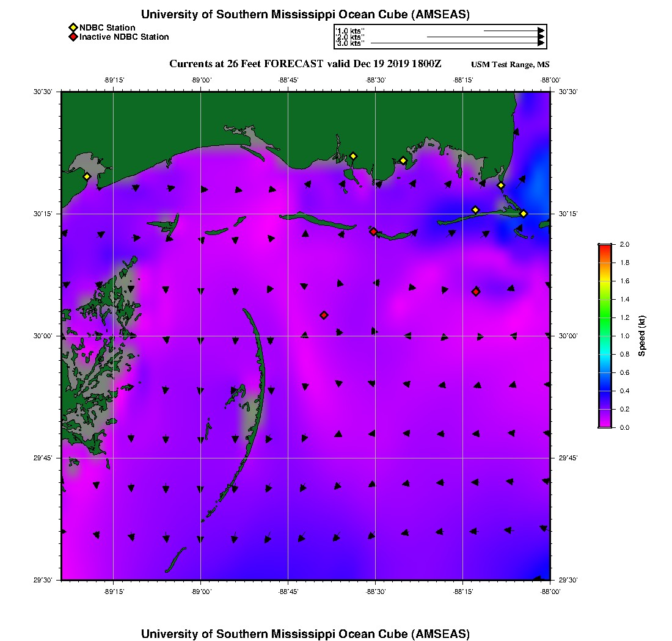The image size is (672, 641).
Task: Click the 1.0 tick label on color bar
Action: pos(624,336)
